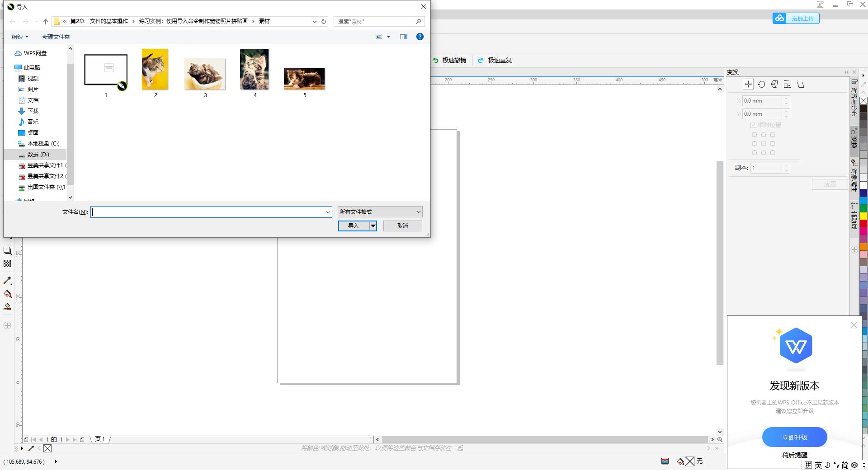
Task: Click the zoom navigator icon at canvas corner
Action: [x=720, y=439]
